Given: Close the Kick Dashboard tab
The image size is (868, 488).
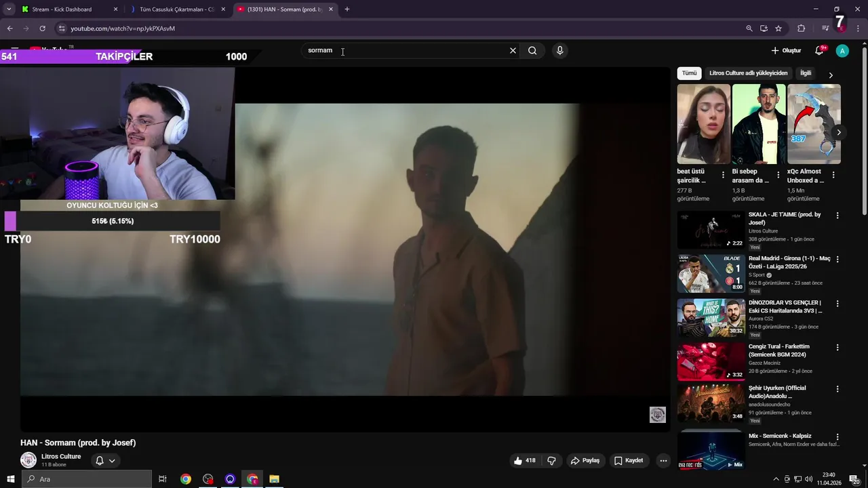Looking at the screenshot, I should (115, 9).
